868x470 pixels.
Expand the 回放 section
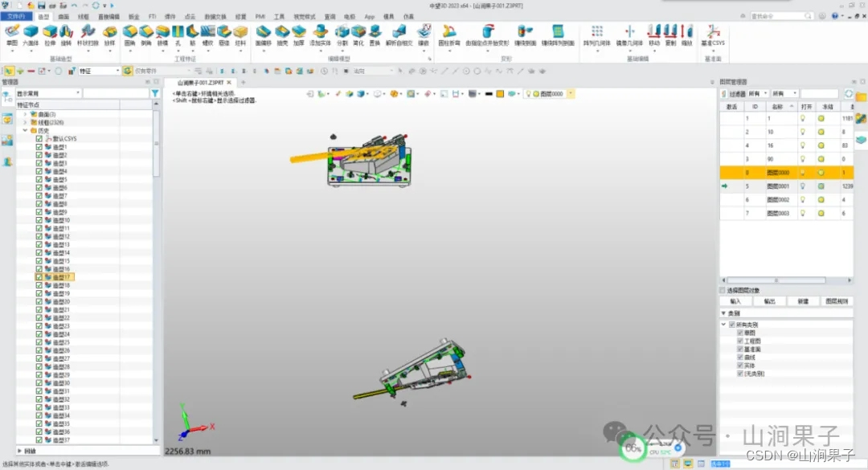(x=20, y=451)
